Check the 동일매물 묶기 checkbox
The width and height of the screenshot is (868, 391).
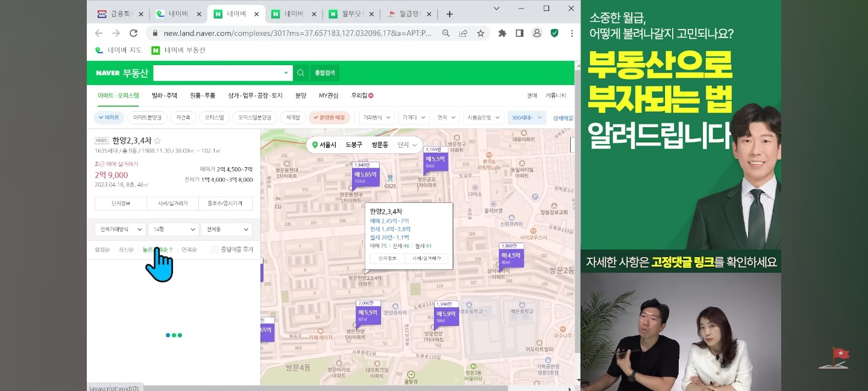pyautogui.click(x=215, y=249)
